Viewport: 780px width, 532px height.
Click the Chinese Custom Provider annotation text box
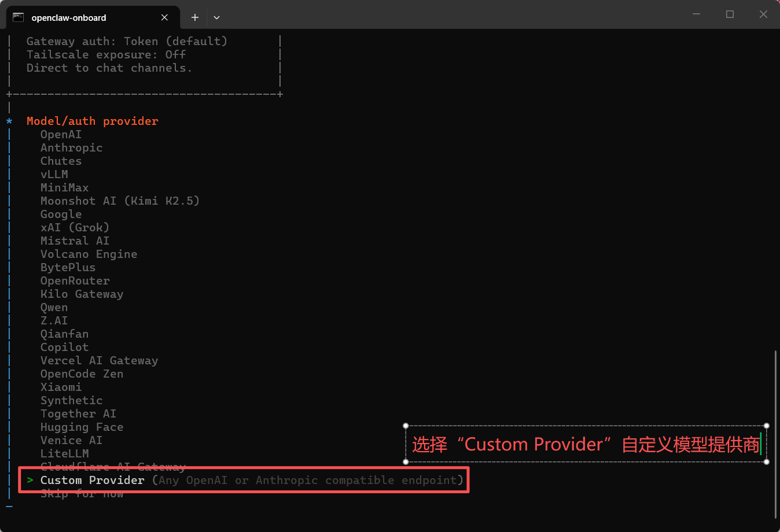[586, 444]
